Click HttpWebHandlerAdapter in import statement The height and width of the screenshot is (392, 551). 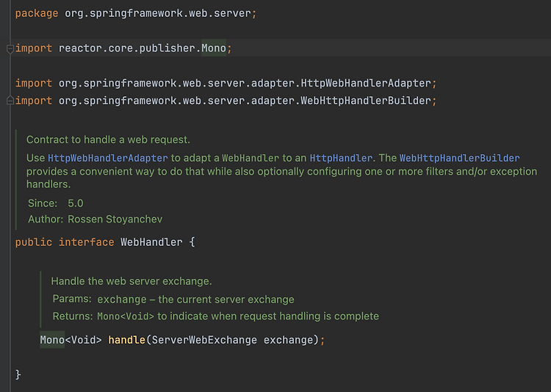point(366,83)
